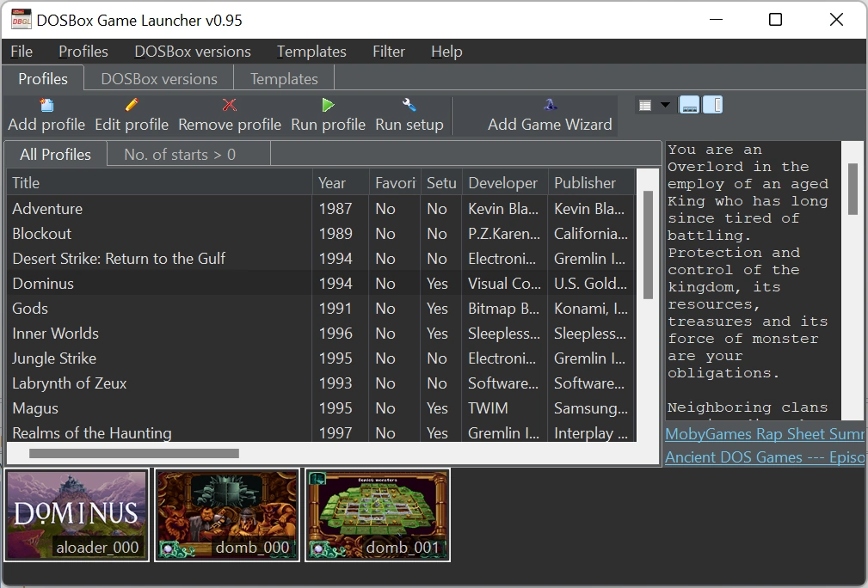Click the Remove profile red X icon
The width and height of the screenshot is (868, 588).
coord(230,105)
